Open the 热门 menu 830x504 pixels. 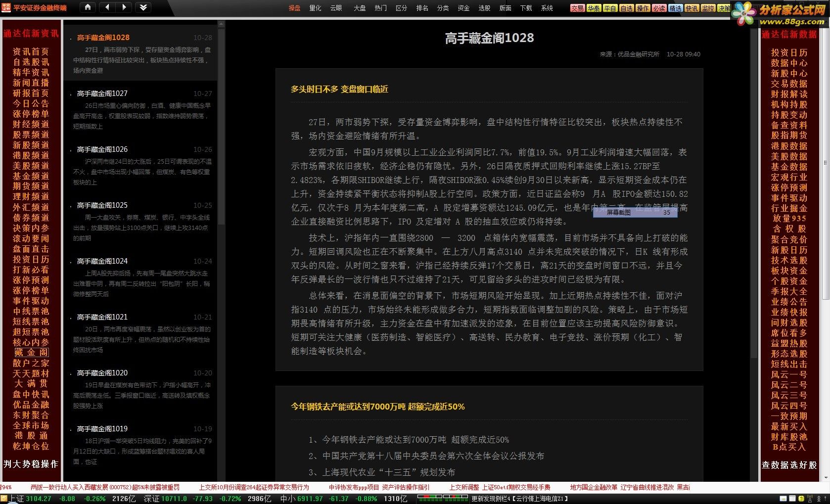pos(380,8)
